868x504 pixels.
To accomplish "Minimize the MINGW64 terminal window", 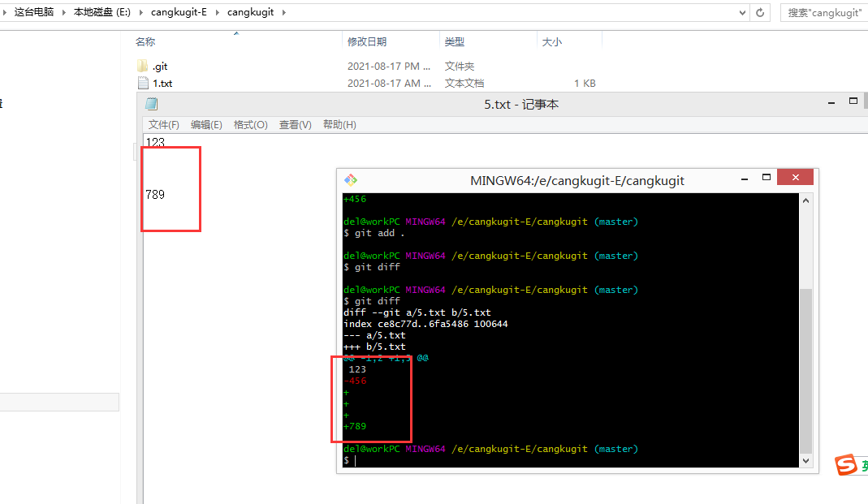I will point(745,178).
